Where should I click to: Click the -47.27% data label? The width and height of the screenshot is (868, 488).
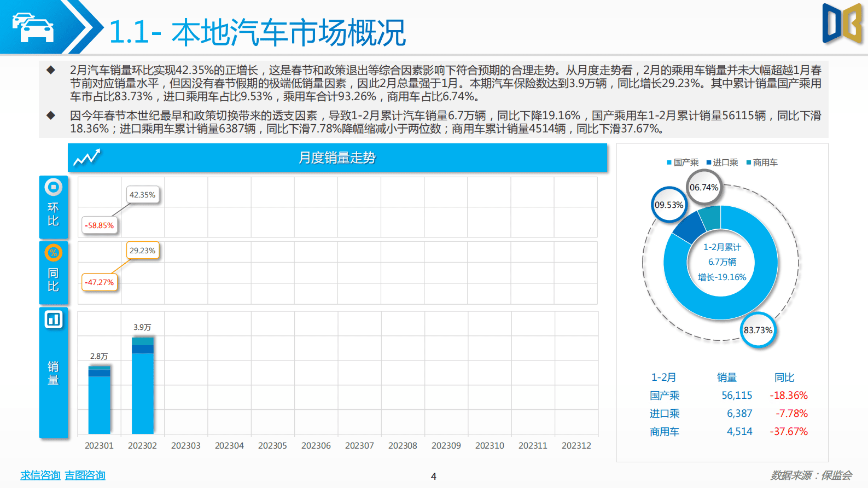click(100, 282)
